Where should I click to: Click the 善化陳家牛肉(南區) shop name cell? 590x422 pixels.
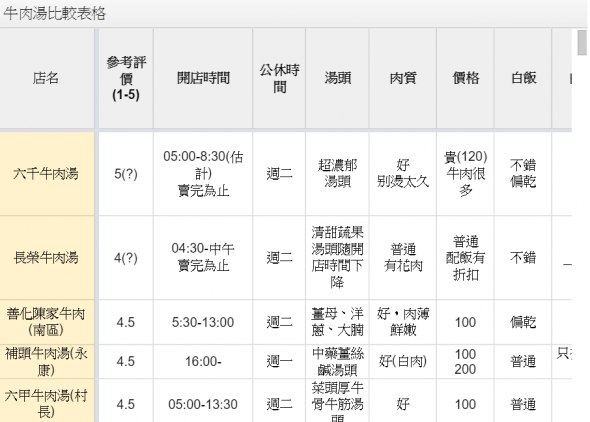click(47, 322)
